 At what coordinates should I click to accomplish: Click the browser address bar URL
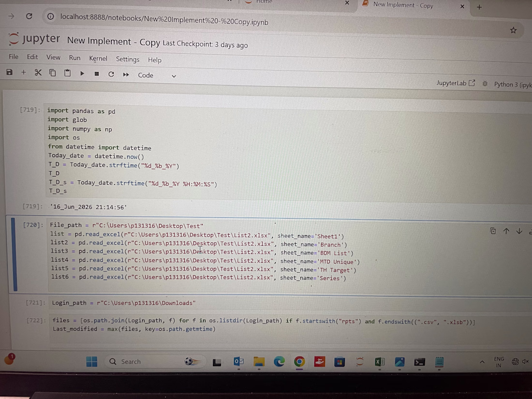point(164,20)
